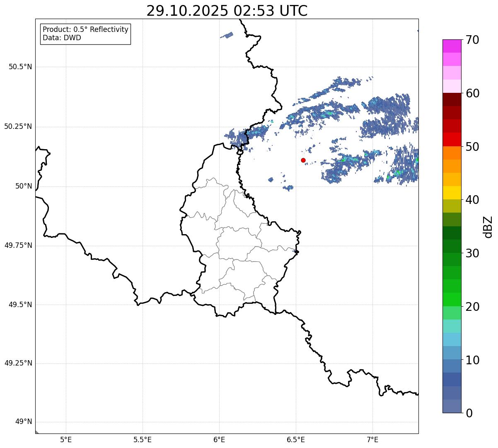Click the longitude label '5°E'
The image size is (498, 448).
(x=66, y=439)
